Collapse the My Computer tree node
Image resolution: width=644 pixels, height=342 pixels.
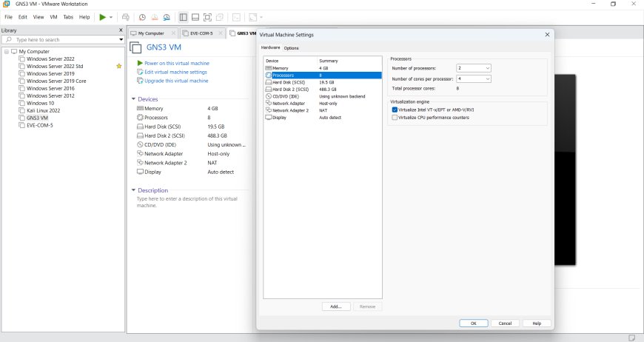point(7,52)
